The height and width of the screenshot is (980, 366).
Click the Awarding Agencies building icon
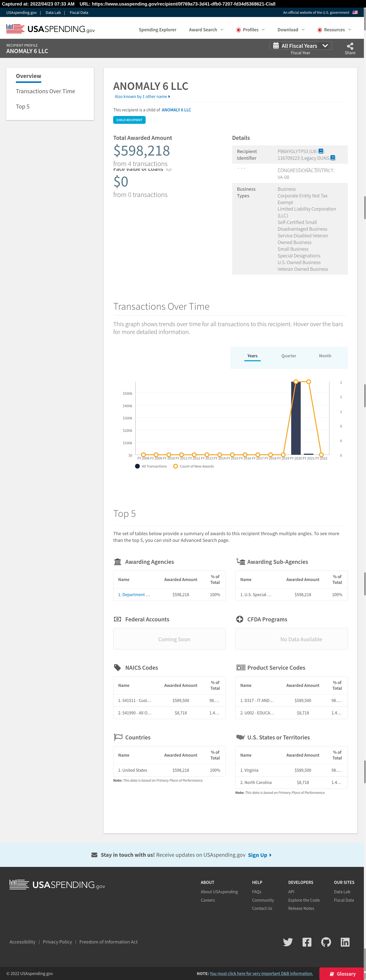(x=118, y=562)
